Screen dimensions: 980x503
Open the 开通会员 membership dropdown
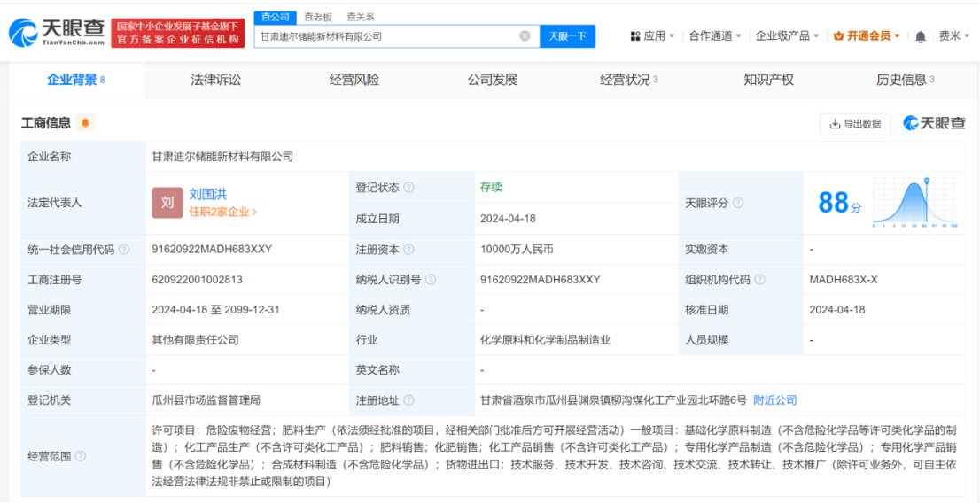tap(867, 36)
